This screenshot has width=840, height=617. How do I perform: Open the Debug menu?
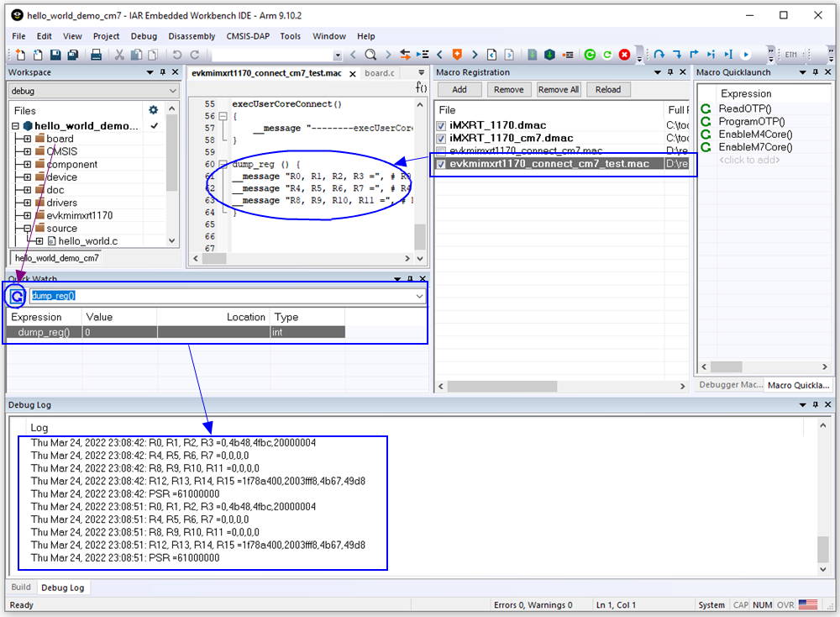[144, 36]
